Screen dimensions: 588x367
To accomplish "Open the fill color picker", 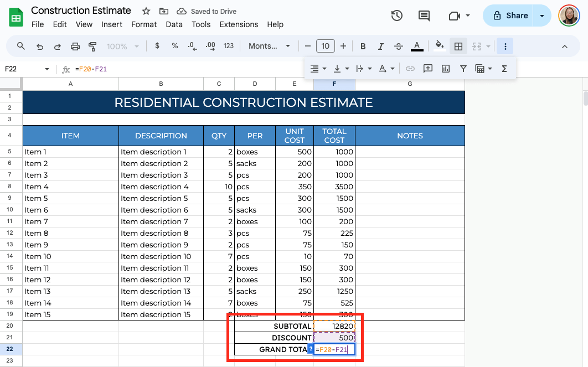I will point(440,46).
